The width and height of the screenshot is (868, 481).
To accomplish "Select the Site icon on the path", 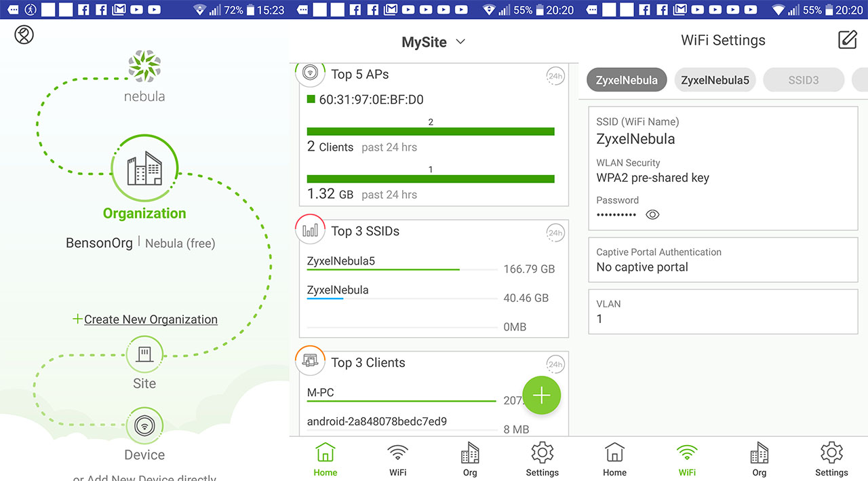I will (144, 354).
